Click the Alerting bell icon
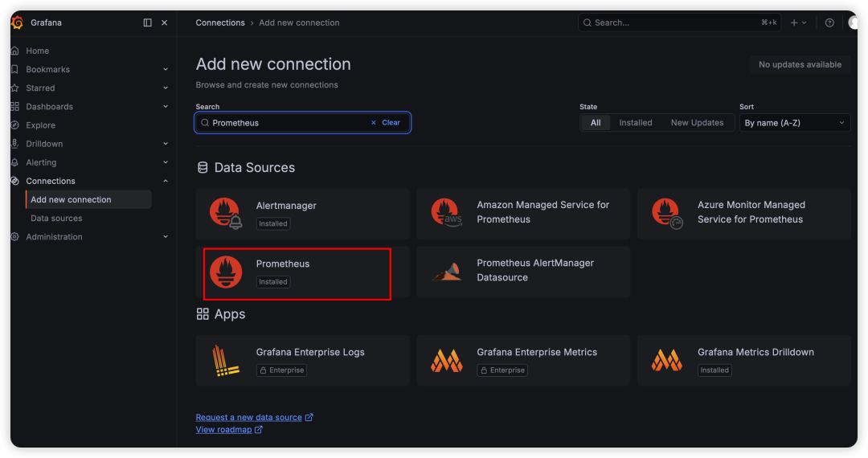The height and width of the screenshot is (458, 868). (x=15, y=162)
